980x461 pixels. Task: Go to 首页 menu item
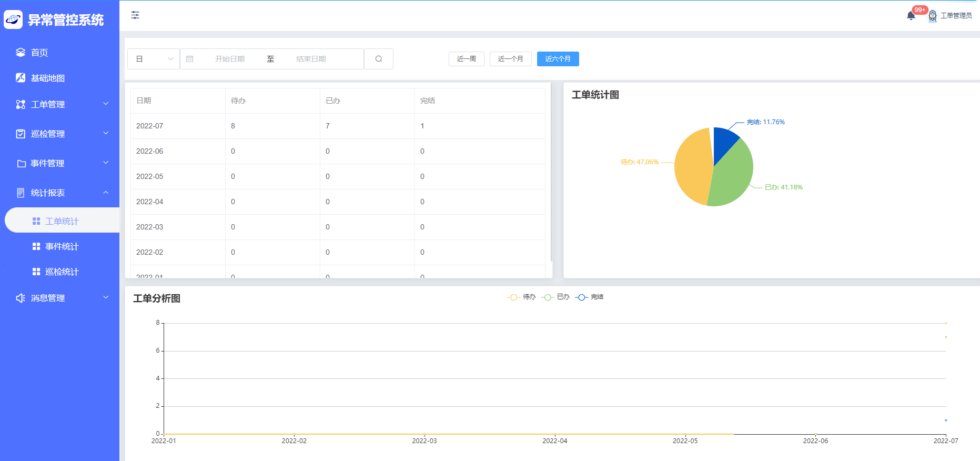tap(59, 52)
